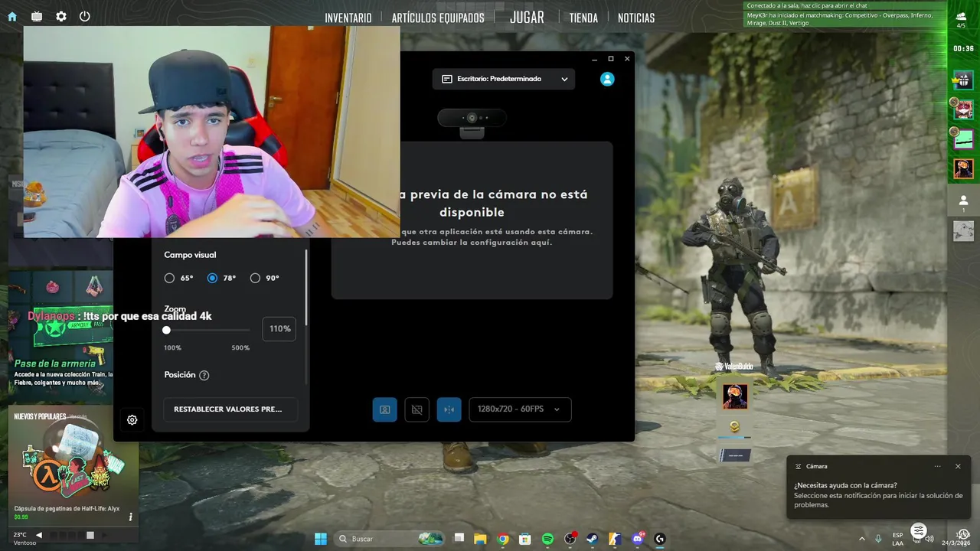Expand the system tray hidden icons chevron
The image size is (980, 551).
point(862,539)
